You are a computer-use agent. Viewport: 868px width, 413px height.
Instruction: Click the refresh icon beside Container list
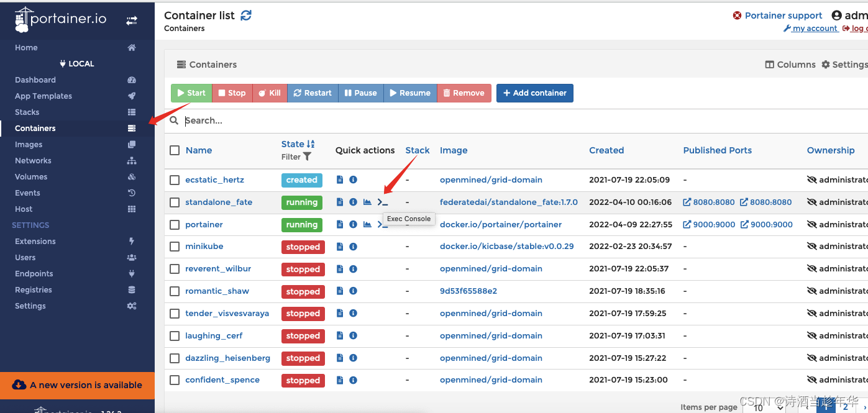(246, 16)
